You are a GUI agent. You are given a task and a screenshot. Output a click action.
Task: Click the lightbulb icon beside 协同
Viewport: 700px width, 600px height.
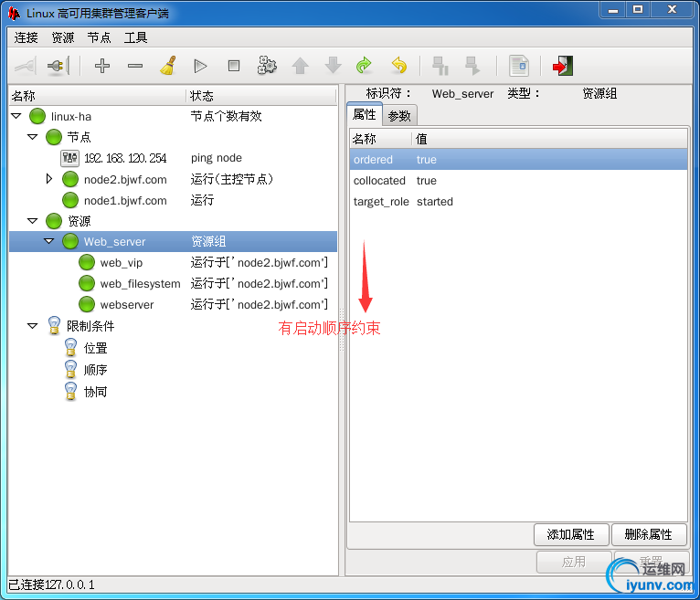click(x=70, y=391)
